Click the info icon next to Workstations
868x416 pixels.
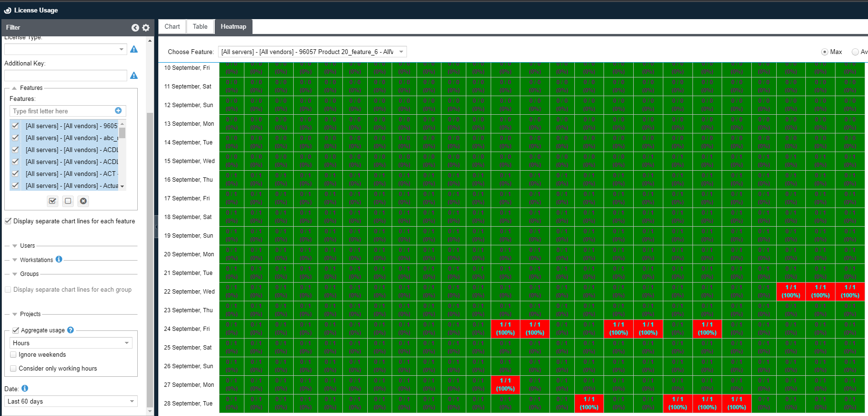[x=59, y=259]
